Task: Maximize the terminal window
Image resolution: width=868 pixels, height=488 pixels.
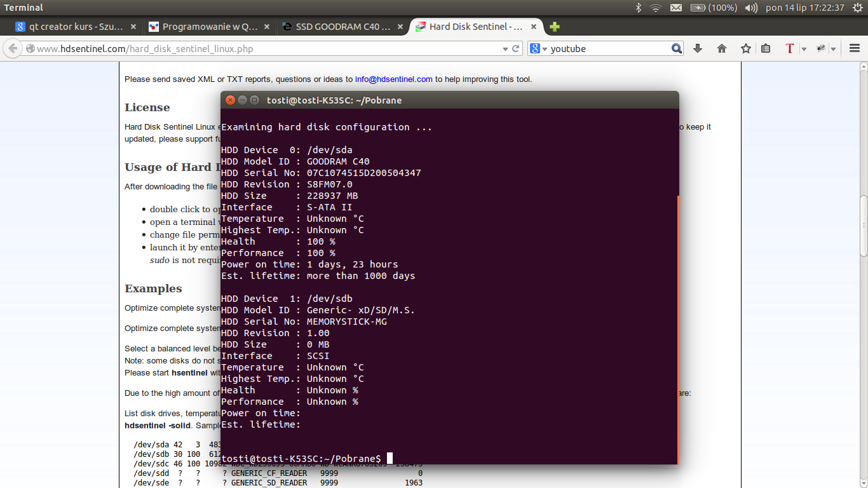Action: click(254, 100)
